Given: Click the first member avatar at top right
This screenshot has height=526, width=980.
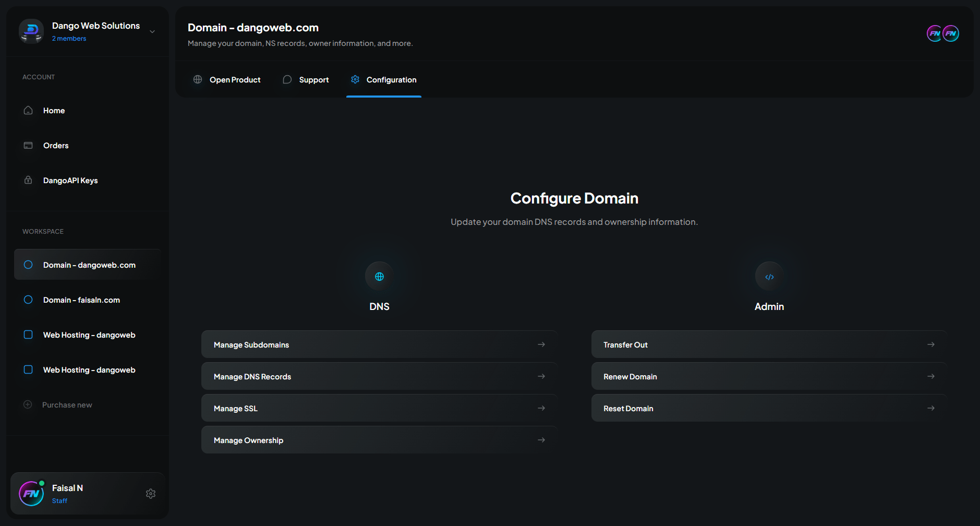Looking at the screenshot, I should (935, 33).
